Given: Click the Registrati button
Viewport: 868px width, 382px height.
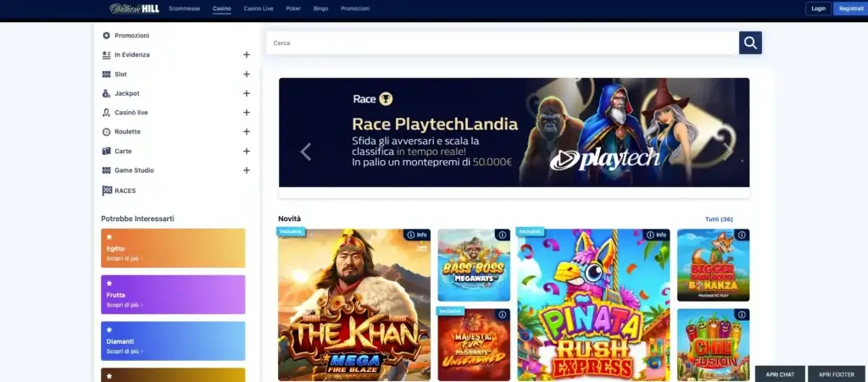Looking at the screenshot, I should [851, 8].
